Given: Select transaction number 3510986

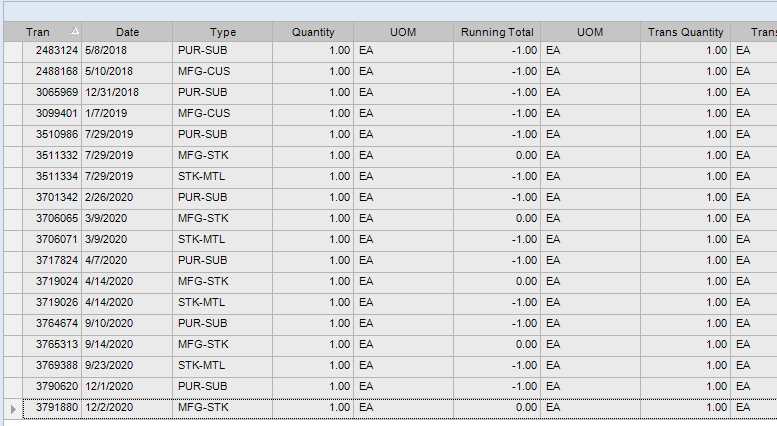Looking at the screenshot, I should pyautogui.click(x=57, y=134).
